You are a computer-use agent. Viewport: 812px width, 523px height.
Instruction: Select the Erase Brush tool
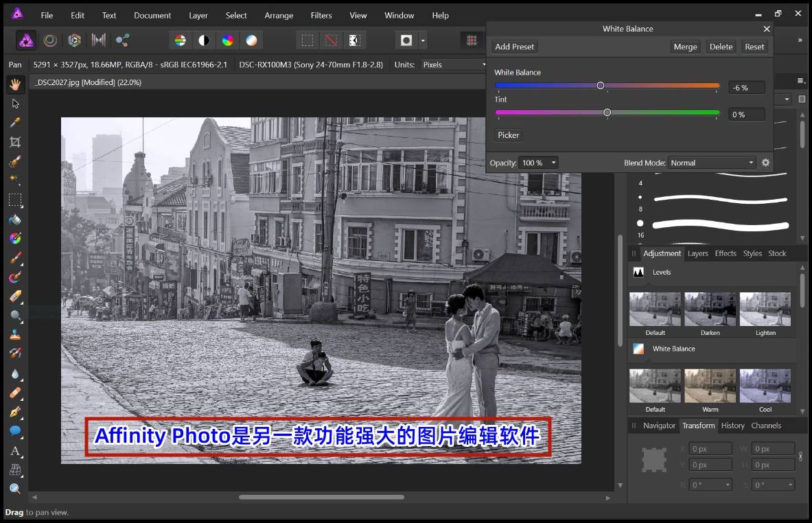(x=15, y=297)
